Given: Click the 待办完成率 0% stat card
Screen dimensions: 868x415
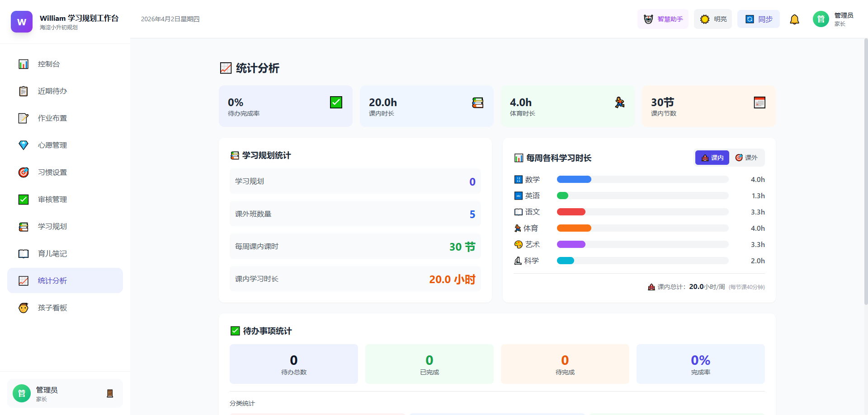Looking at the screenshot, I should coord(285,106).
